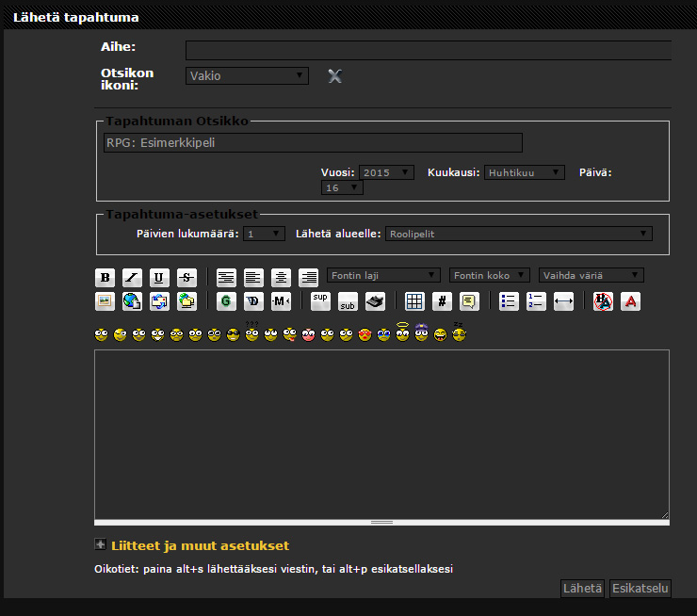Insert superscript text
The height and width of the screenshot is (616, 697).
pos(321,301)
